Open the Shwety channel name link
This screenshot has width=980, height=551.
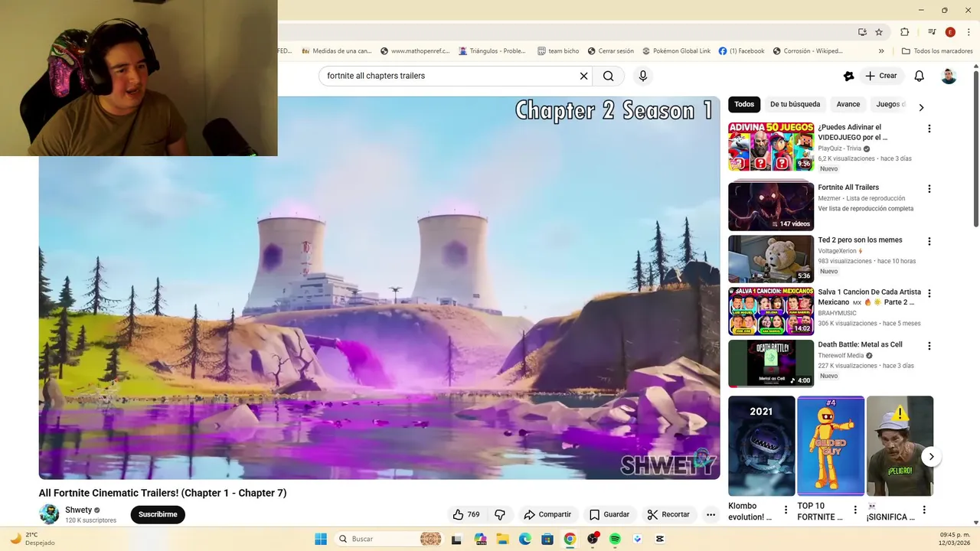[x=78, y=510]
